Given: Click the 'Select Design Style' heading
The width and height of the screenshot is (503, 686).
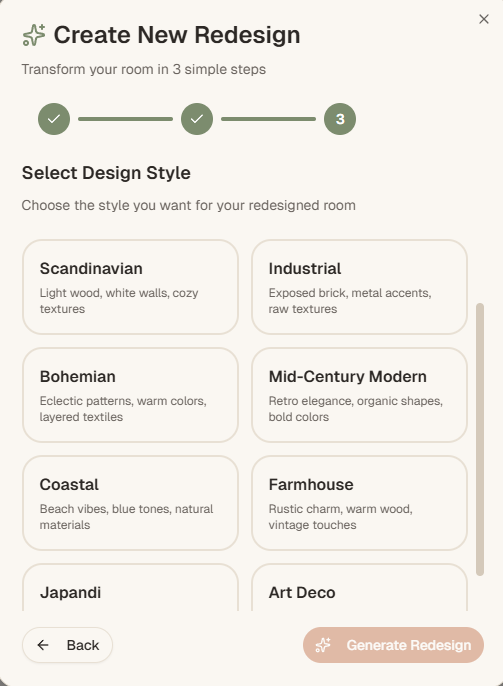Looking at the screenshot, I should (x=106, y=173).
